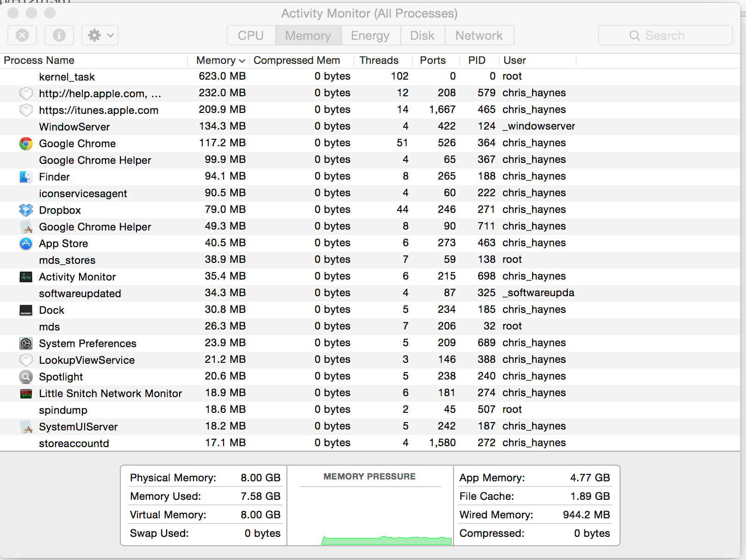Viewport: 746px width, 560px height.
Task: Select the spindump process row
Action: [x=370, y=410]
